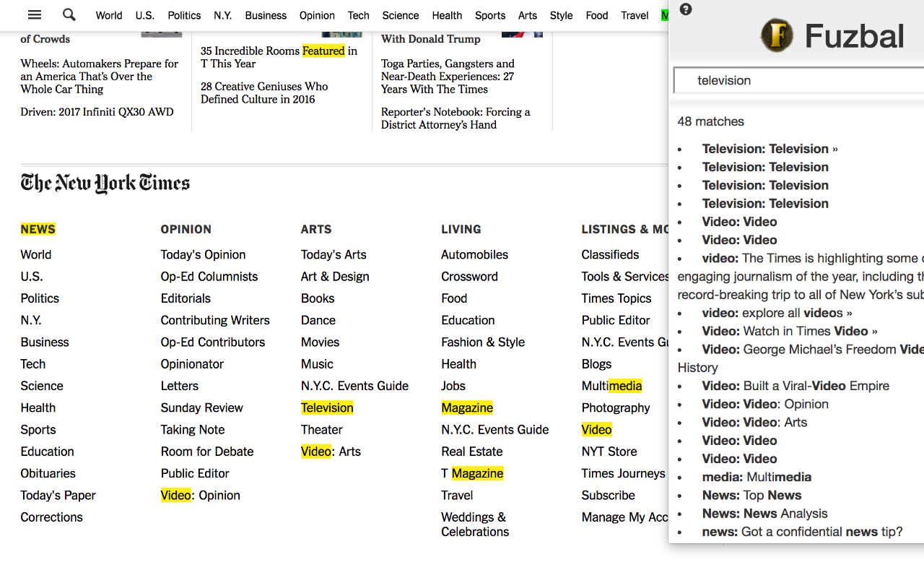Open 'Video: Opinion' footer link
The image size is (924, 578).
coord(200,495)
